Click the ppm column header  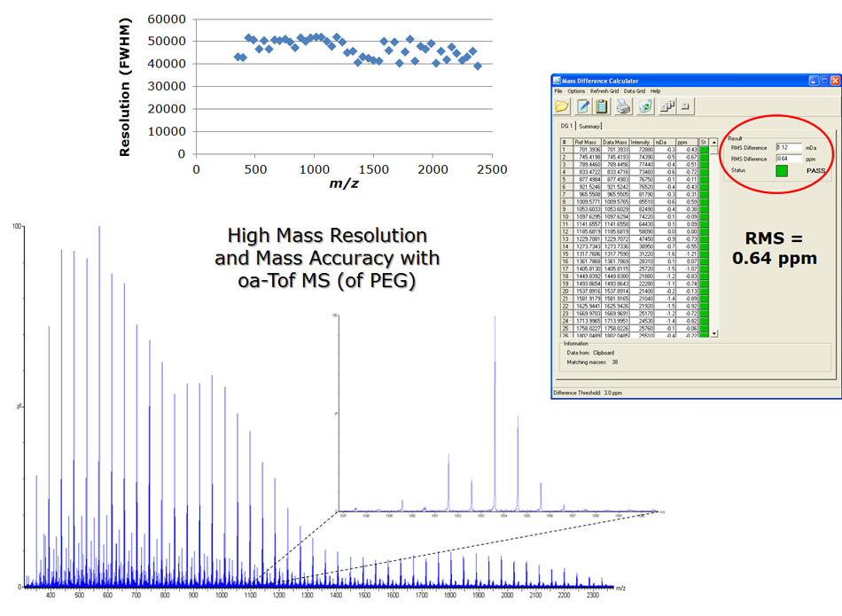tap(687, 143)
